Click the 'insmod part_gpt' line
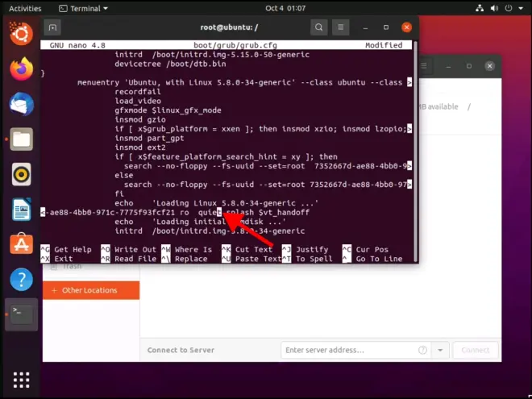 149,138
